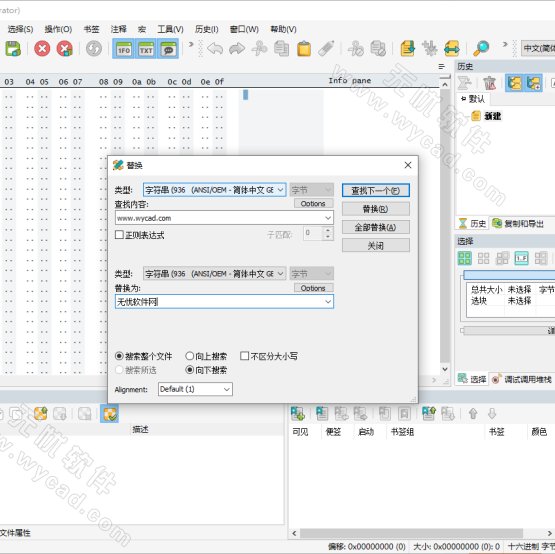Click the bookmarks panel horizontal scrollbar
The width and height of the screenshot is (555, 554).
tap(411, 533)
